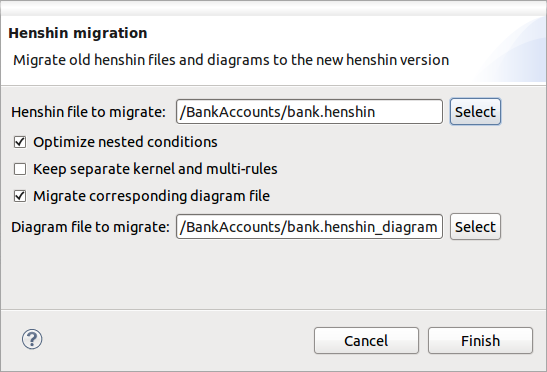Open the help question mark icon
This screenshot has height=372, width=547.
(x=32, y=339)
